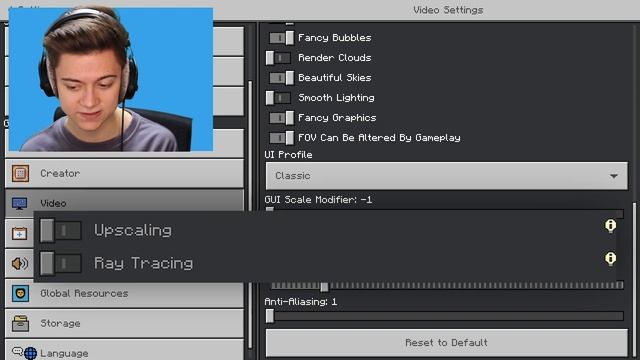The height and width of the screenshot is (360, 640).
Task: Open the Global Resources tab
Action: [124, 293]
